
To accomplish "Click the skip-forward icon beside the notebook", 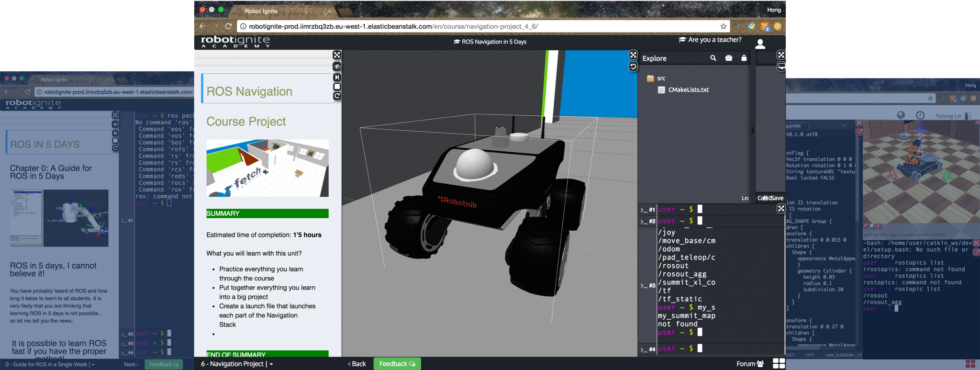I will (x=337, y=77).
